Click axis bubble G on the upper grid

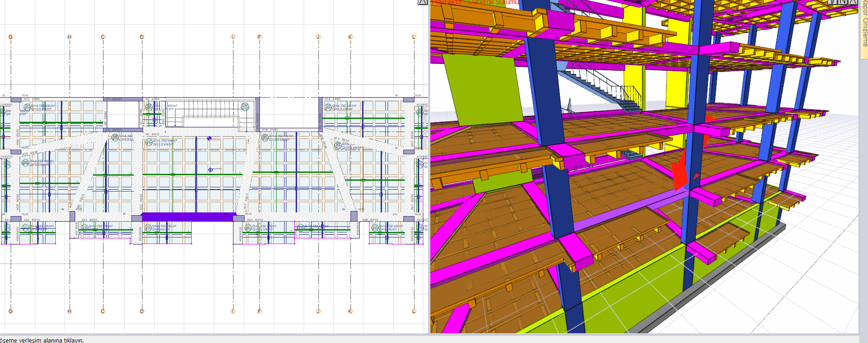[x=11, y=37]
